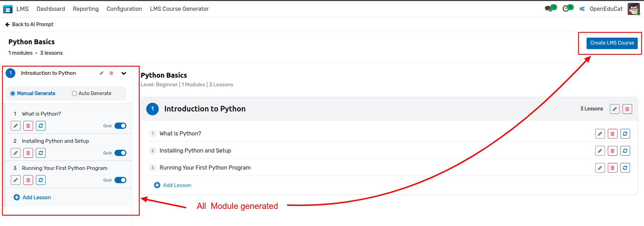Toggle Quiz switch for What is Python?
The image size is (644, 226).
click(120, 126)
